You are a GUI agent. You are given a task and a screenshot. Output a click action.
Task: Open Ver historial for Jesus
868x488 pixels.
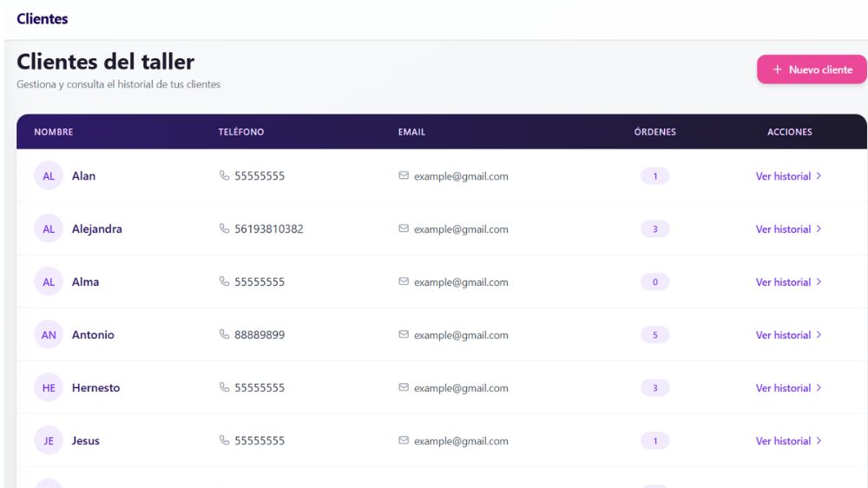tap(788, 441)
